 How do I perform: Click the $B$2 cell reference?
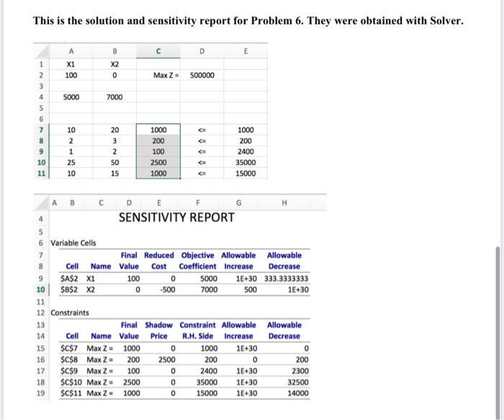(69, 290)
